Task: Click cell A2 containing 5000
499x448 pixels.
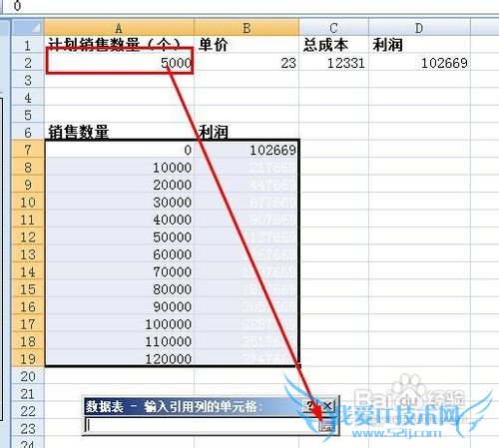Action: coord(119,62)
